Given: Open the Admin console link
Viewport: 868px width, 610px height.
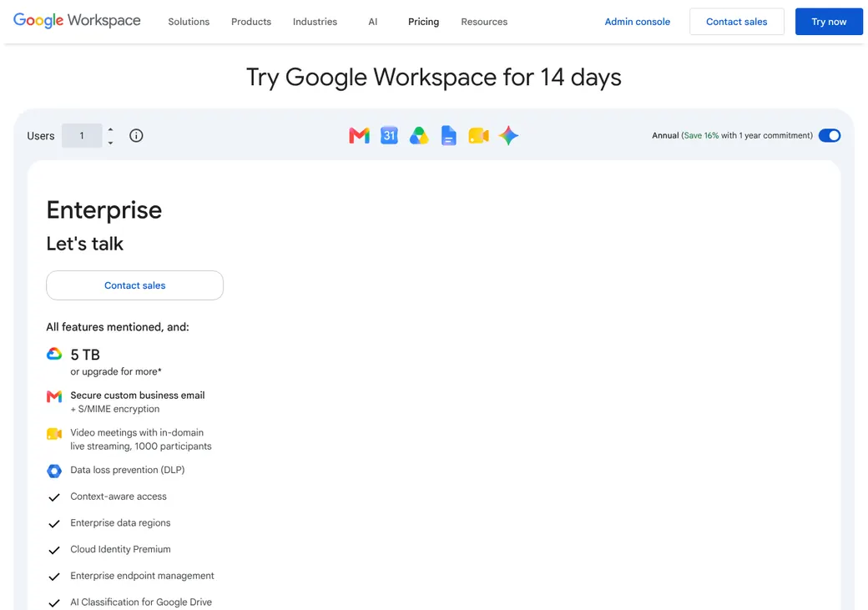Looking at the screenshot, I should [637, 22].
